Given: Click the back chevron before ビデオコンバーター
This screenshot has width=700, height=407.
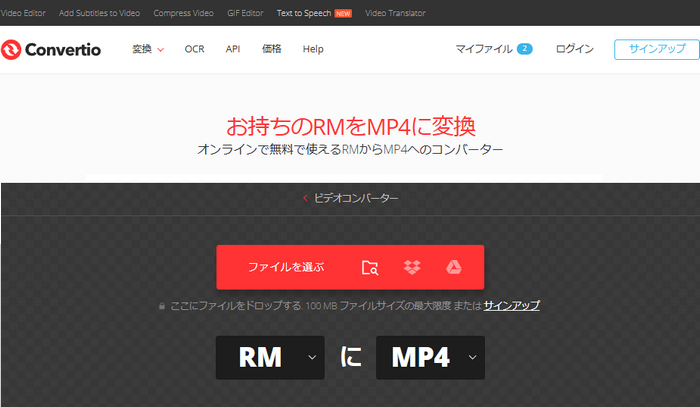Looking at the screenshot, I should click(305, 198).
